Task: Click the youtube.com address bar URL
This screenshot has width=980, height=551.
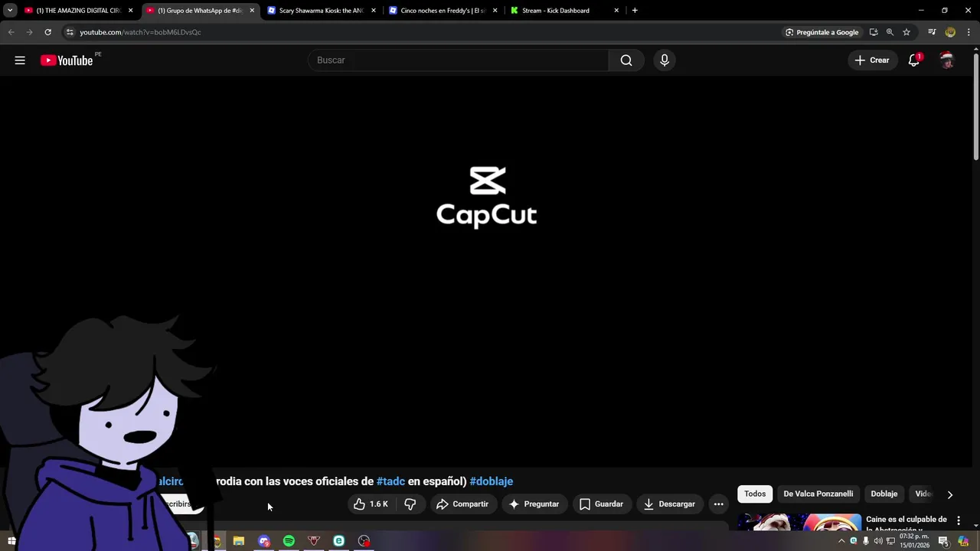Action: [140, 32]
